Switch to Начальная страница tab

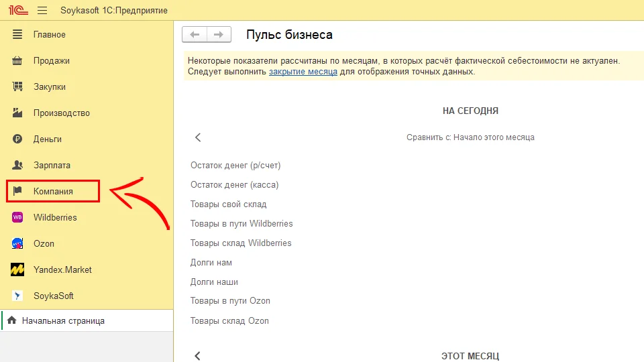[x=63, y=321]
